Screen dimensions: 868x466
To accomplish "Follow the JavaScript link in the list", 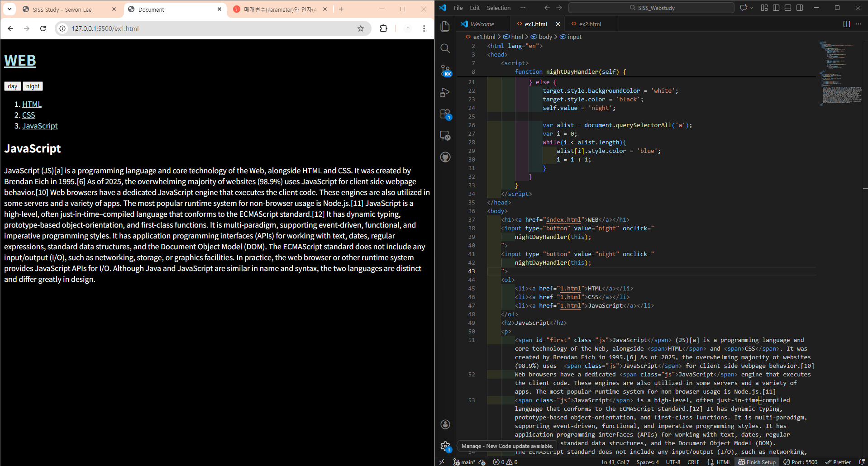I will (x=40, y=126).
